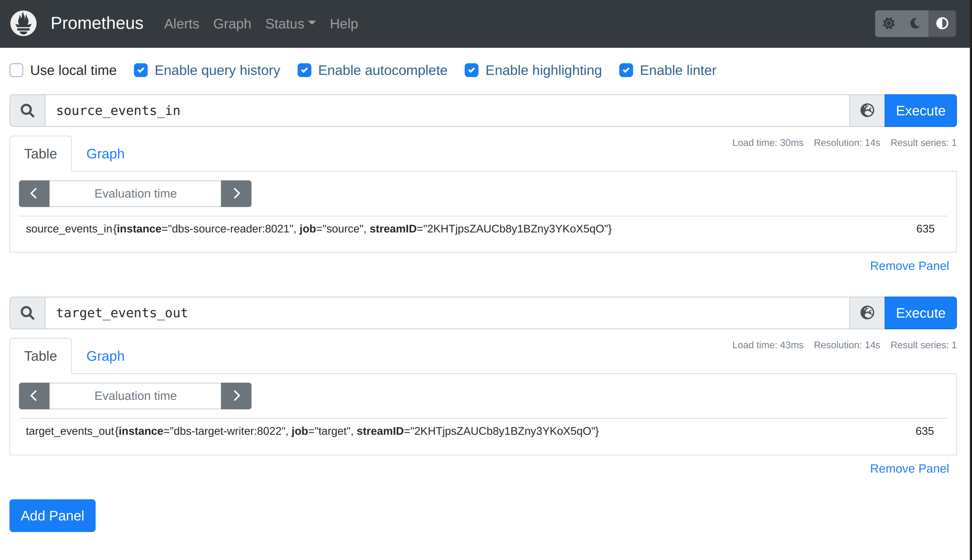Open the metrics explorer globe for source_events_in
The width and height of the screenshot is (972, 560).
click(866, 110)
